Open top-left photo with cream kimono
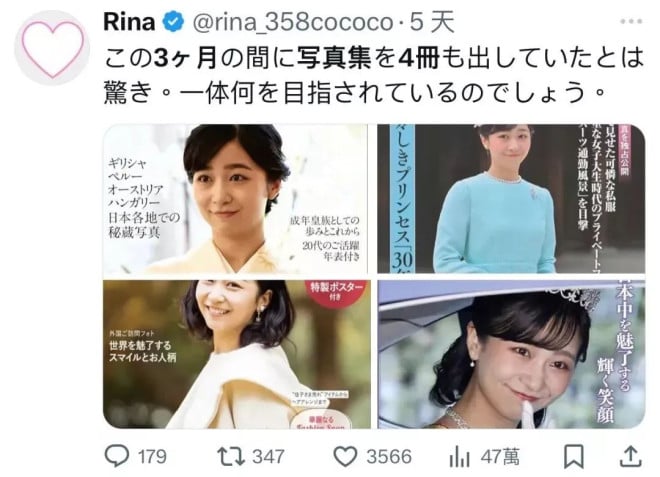 (x=236, y=199)
